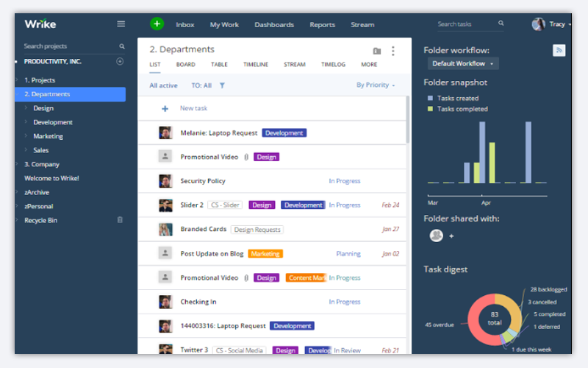Click the plus icon for New task
588x368 pixels.
tap(165, 108)
